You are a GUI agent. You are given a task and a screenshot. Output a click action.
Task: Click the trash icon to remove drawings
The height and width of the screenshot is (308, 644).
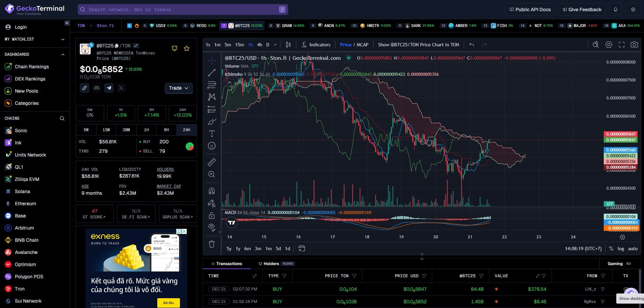[x=212, y=244]
